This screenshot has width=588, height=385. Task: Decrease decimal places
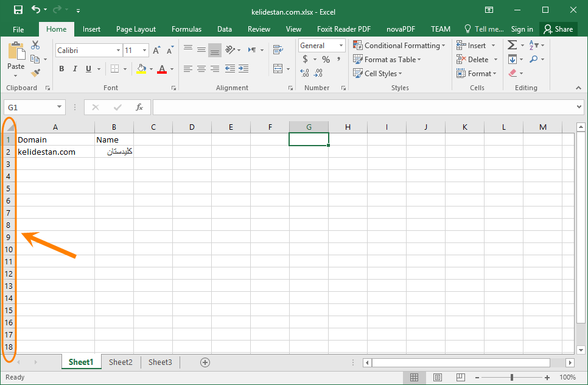click(318, 73)
